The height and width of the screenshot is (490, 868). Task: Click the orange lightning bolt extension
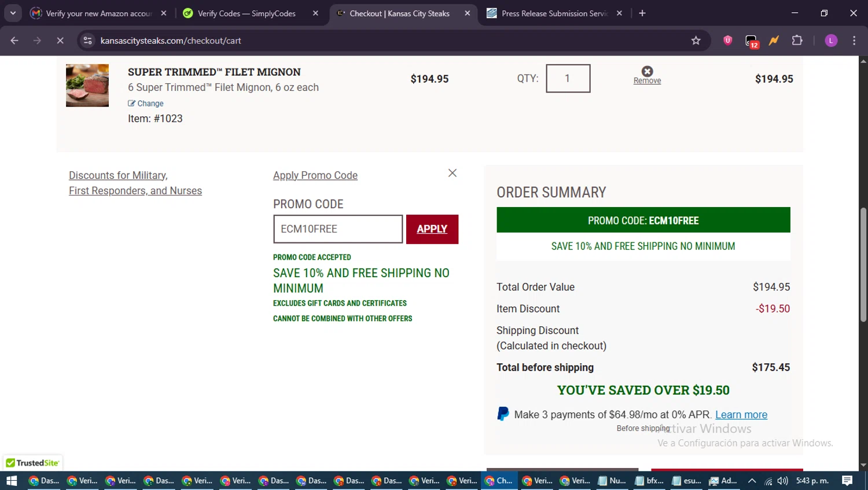[x=774, y=40]
